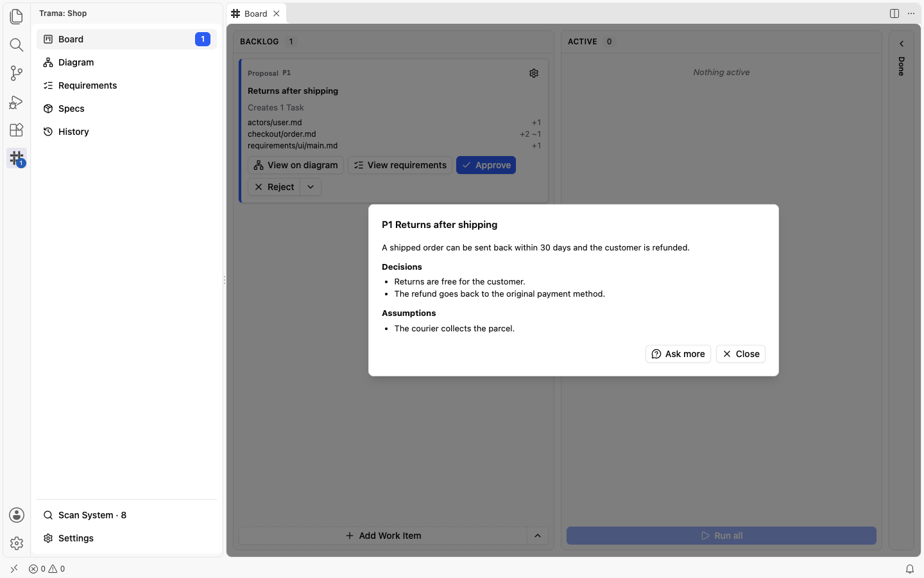Image resolution: width=924 pixels, height=578 pixels.
Task: Open the Explorer files icon
Action: coord(17,17)
